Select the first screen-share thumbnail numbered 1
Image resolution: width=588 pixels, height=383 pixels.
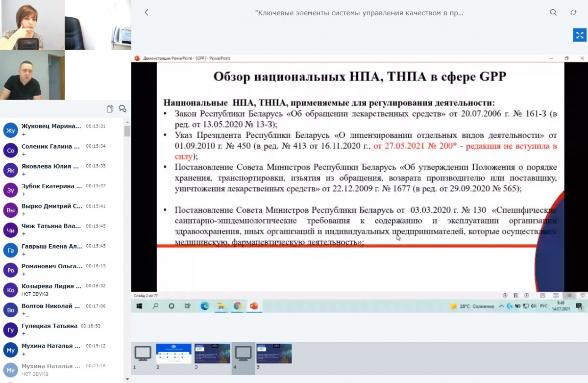[x=143, y=354]
